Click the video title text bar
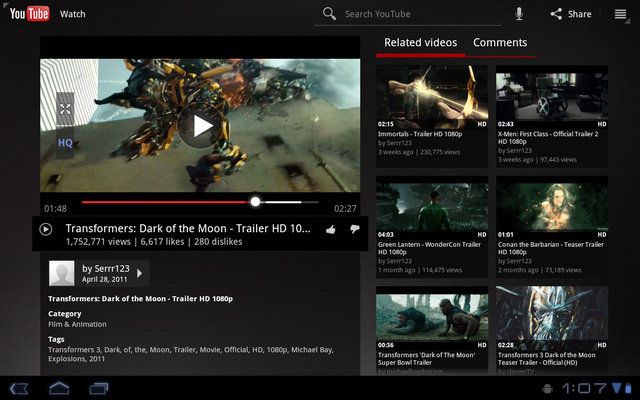The width and height of the screenshot is (640, 400). (x=188, y=228)
